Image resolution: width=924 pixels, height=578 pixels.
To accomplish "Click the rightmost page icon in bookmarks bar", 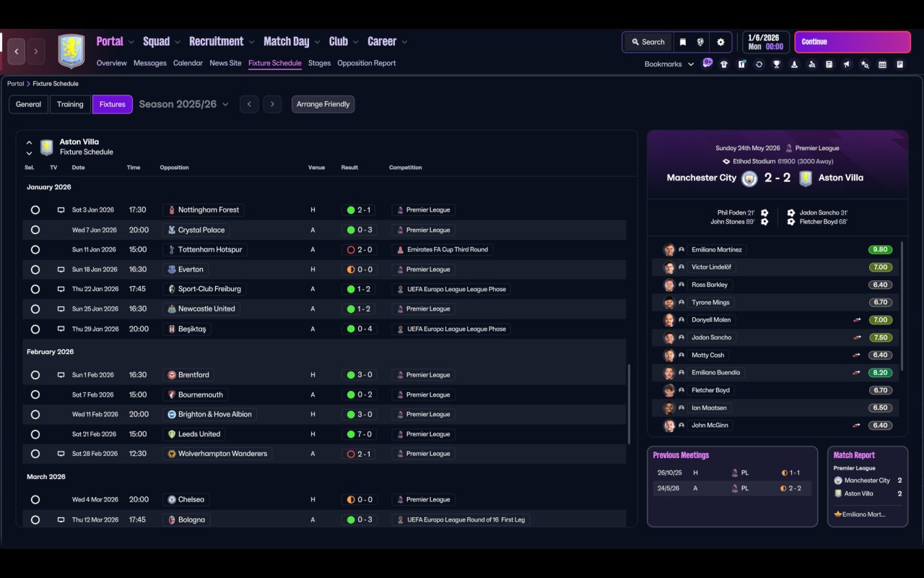I will (x=900, y=64).
